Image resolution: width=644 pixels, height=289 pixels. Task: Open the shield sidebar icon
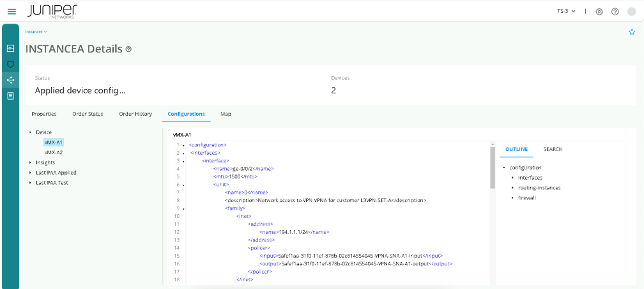click(11, 64)
